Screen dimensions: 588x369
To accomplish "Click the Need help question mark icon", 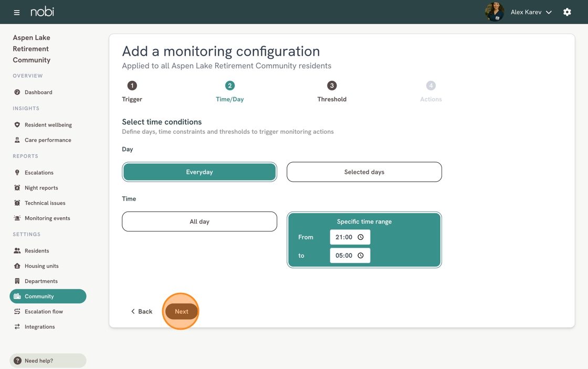I will click(x=17, y=361).
